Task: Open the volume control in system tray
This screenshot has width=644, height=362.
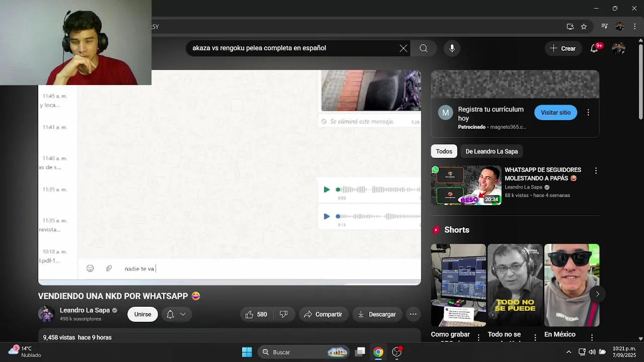Action: click(x=592, y=352)
